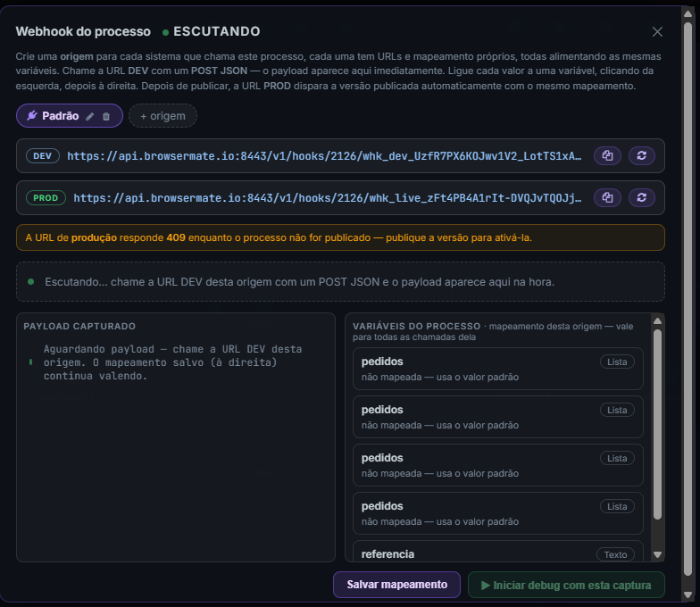The width and height of the screenshot is (700, 607).
Task: Copy the DEV webhook URL
Action: [607, 155]
